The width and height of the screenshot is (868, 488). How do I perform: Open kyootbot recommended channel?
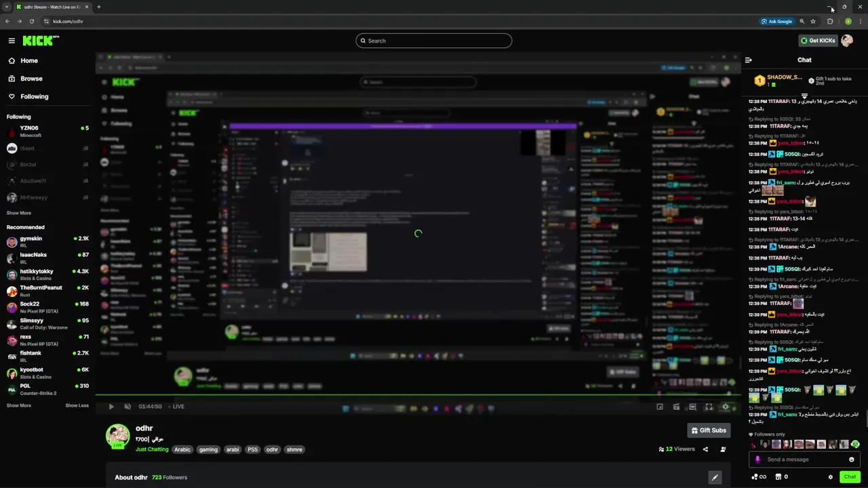tap(47, 373)
